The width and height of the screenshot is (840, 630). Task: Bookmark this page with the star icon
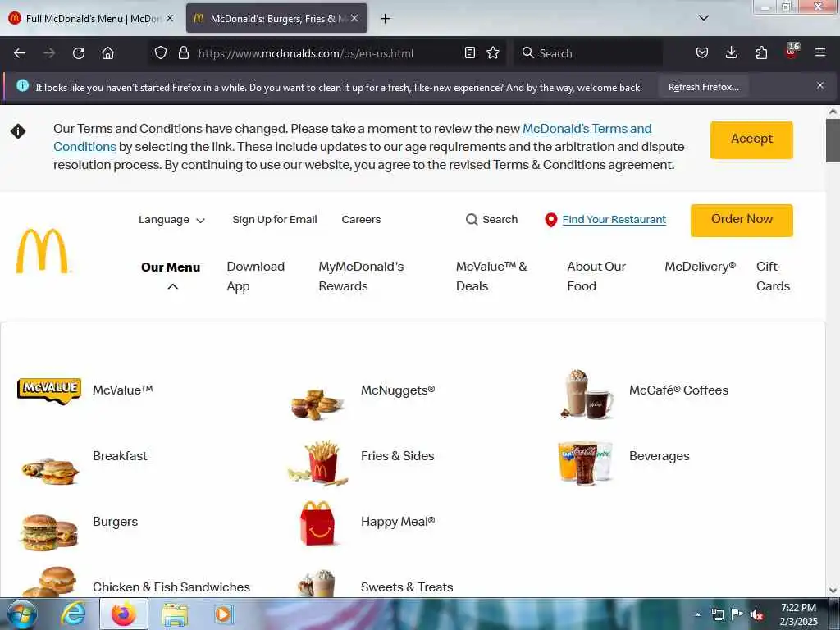pos(493,52)
